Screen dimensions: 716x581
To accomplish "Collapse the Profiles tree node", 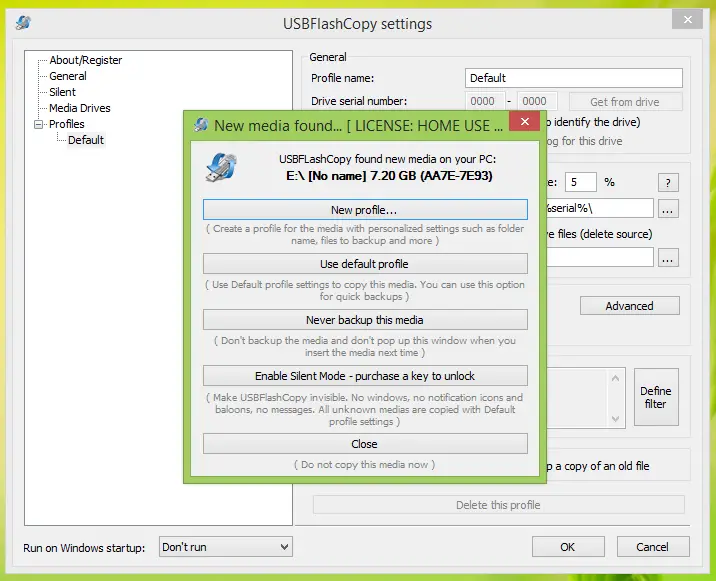I will click(39, 124).
